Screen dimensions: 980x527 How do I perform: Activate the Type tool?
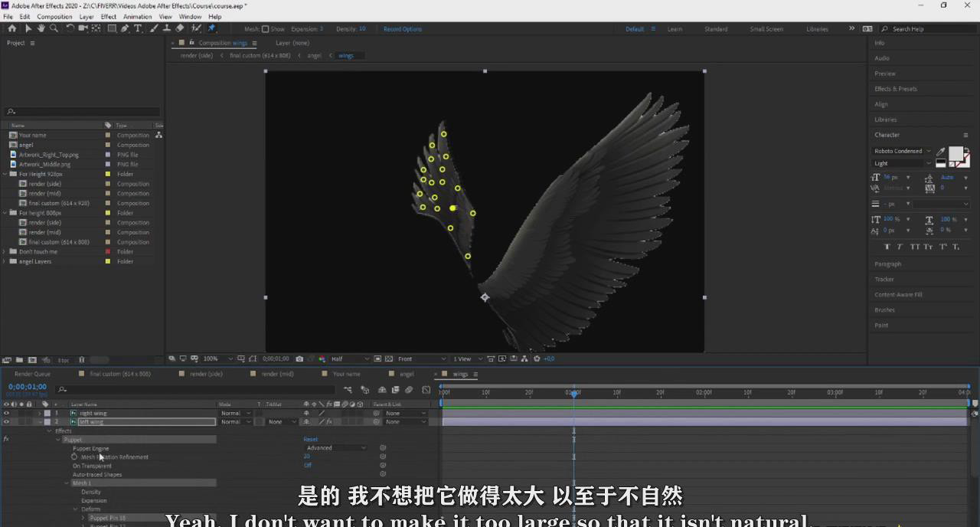point(138,28)
